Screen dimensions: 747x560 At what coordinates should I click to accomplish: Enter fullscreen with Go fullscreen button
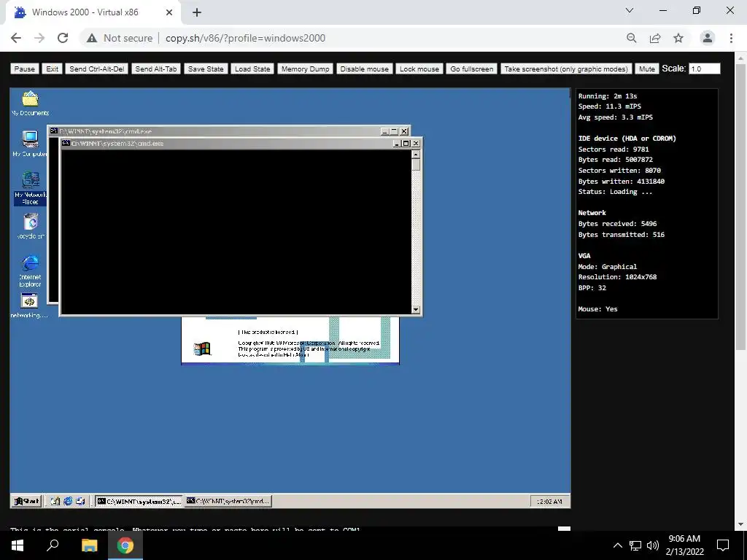[472, 69]
